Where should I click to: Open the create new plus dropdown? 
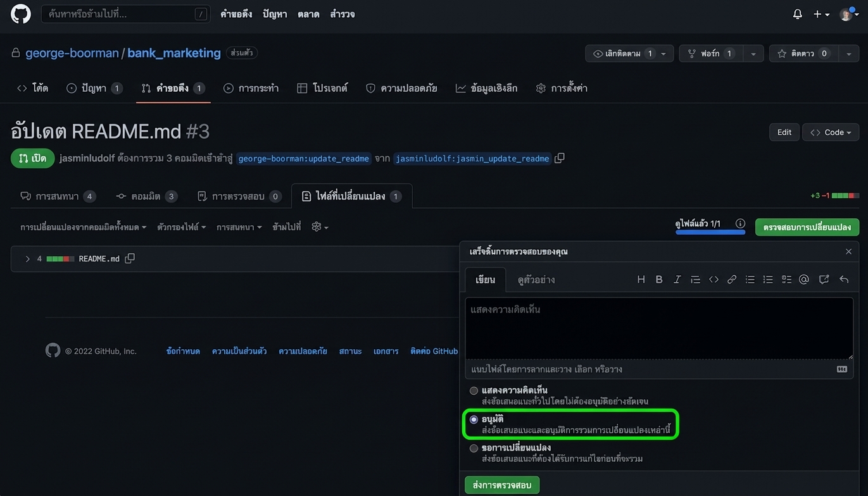click(821, 14)
